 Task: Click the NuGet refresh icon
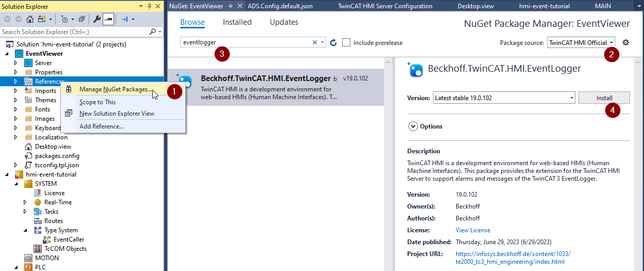(333, 42)
